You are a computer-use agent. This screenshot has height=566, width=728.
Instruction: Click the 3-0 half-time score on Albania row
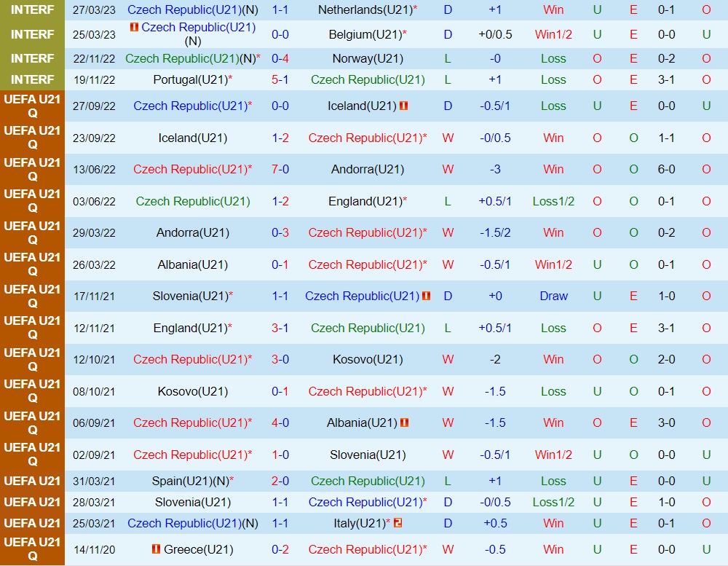(x=666, y=422)
